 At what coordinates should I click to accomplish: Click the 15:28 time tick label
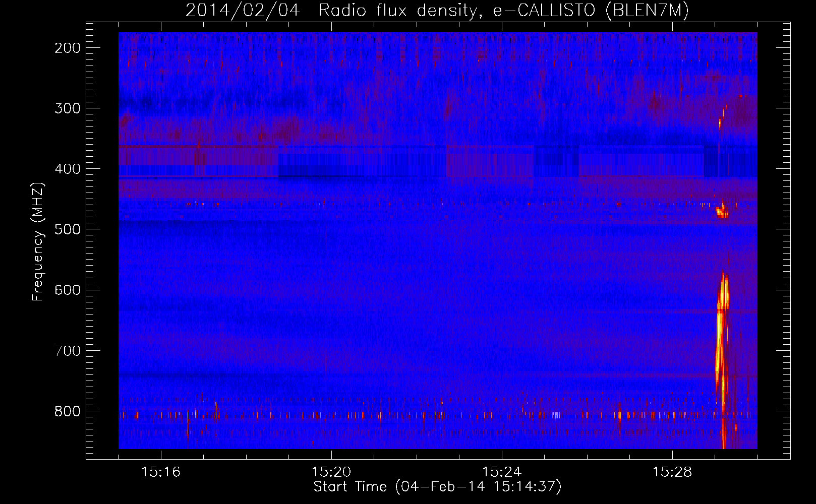pos(672,472)
